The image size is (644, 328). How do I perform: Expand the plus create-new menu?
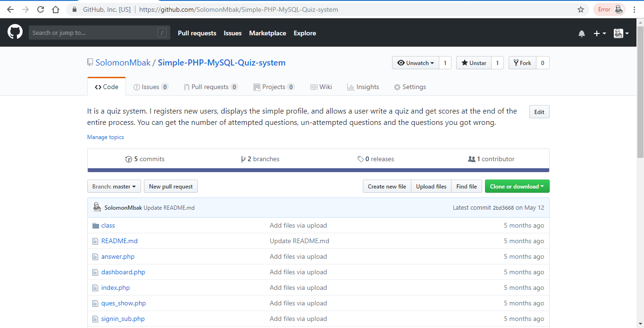pyautogui.click(x=599, y=33)
